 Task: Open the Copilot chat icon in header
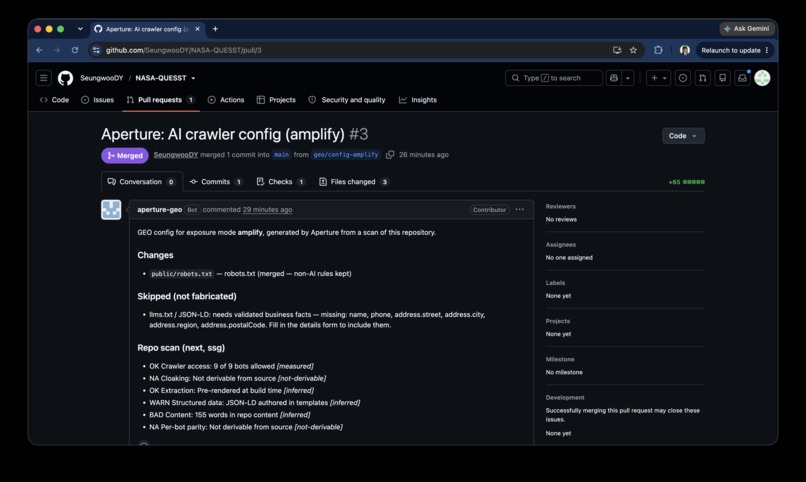(614, 78)
